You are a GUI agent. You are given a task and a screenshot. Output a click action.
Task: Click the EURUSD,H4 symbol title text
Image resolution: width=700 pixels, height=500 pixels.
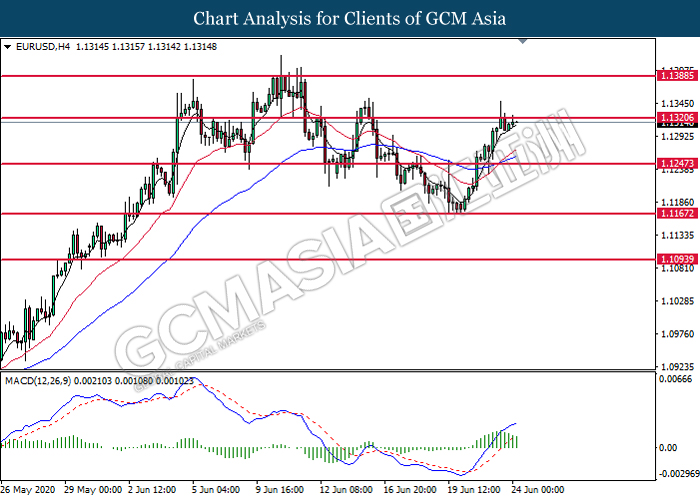(43, 47)
